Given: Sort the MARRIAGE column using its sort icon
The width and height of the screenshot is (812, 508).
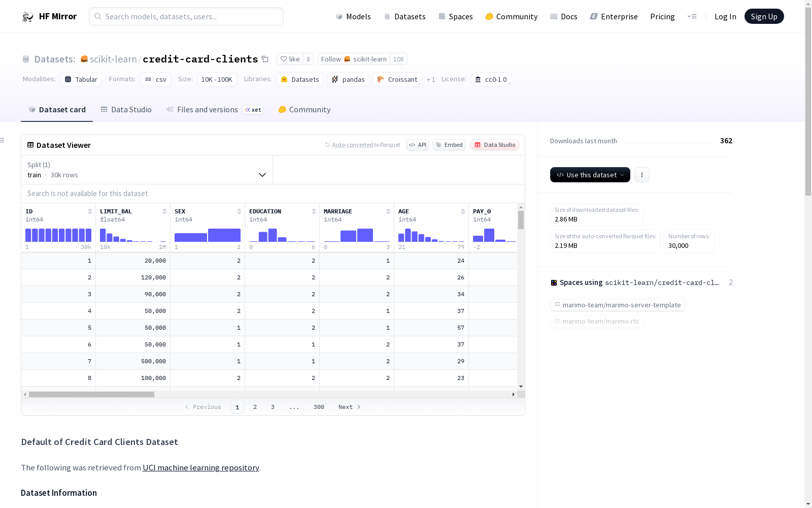Looking at the screenshot, I should (x=388, y=211).
